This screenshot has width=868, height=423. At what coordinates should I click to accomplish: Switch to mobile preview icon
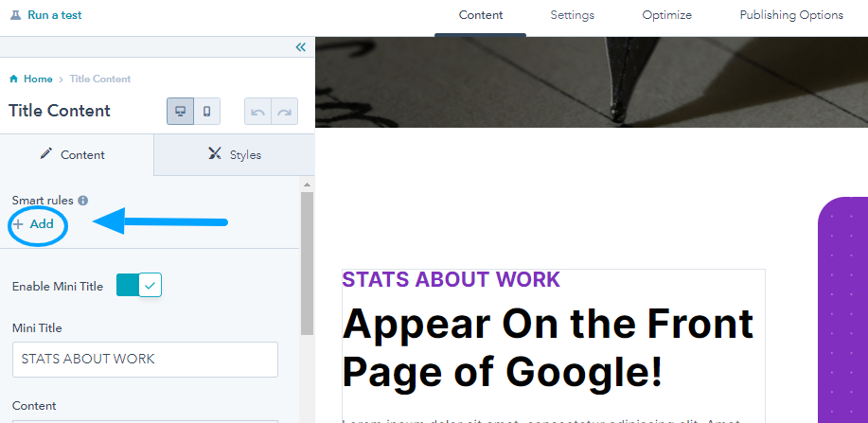[207, 112]
